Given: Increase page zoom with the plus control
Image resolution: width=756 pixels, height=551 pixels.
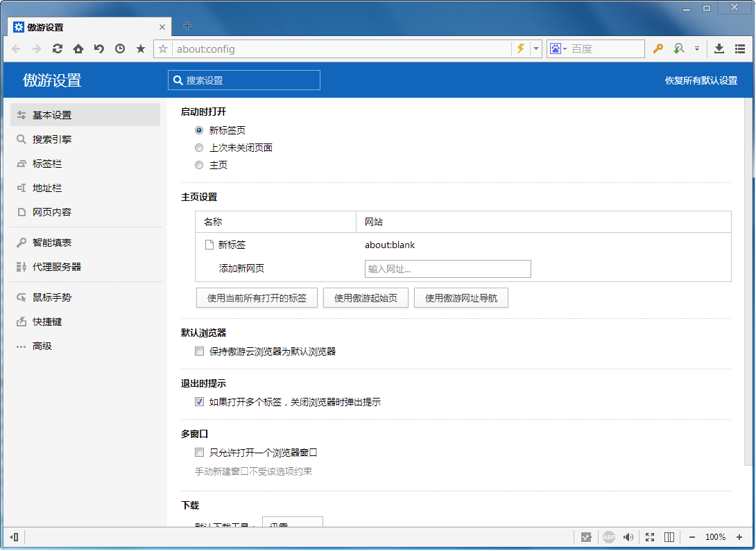Looking at the screenshot, I should [x=737, y=536].
